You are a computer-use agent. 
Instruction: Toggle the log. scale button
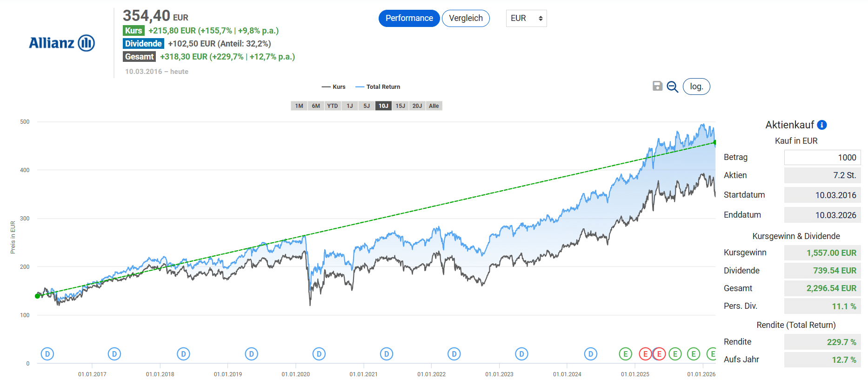tap(696, 87)
